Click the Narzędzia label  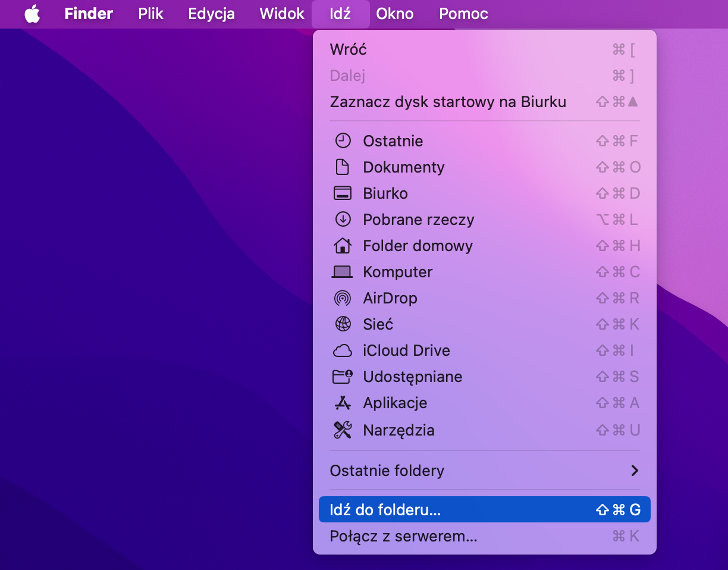(398, 430)
